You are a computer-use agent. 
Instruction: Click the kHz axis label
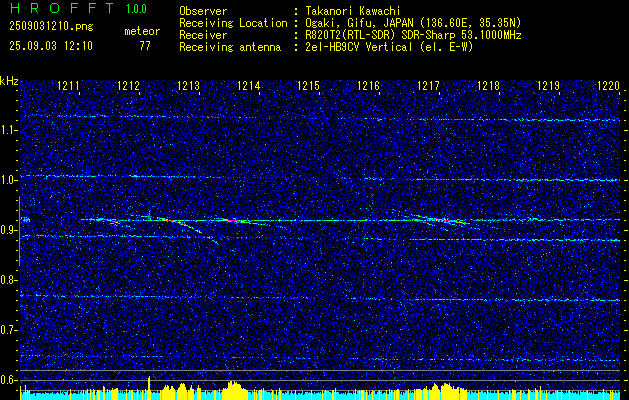pyautogui.click(x=9, y=81)
